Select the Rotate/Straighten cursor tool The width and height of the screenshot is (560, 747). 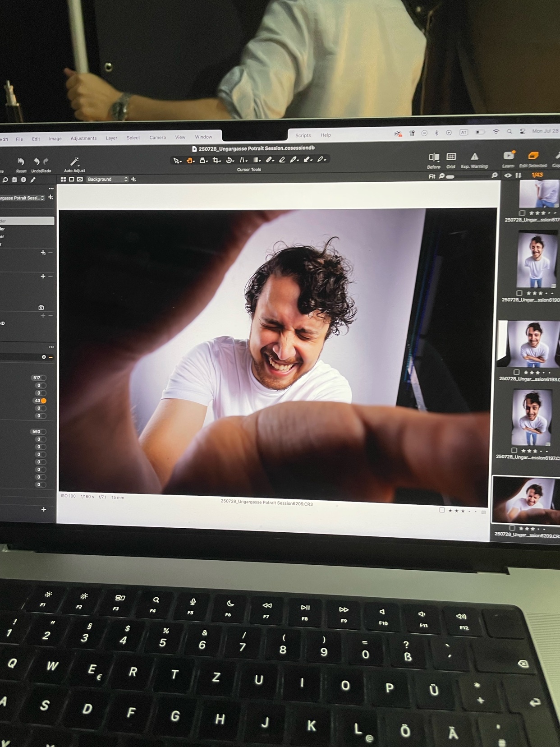tap(230, 160)
